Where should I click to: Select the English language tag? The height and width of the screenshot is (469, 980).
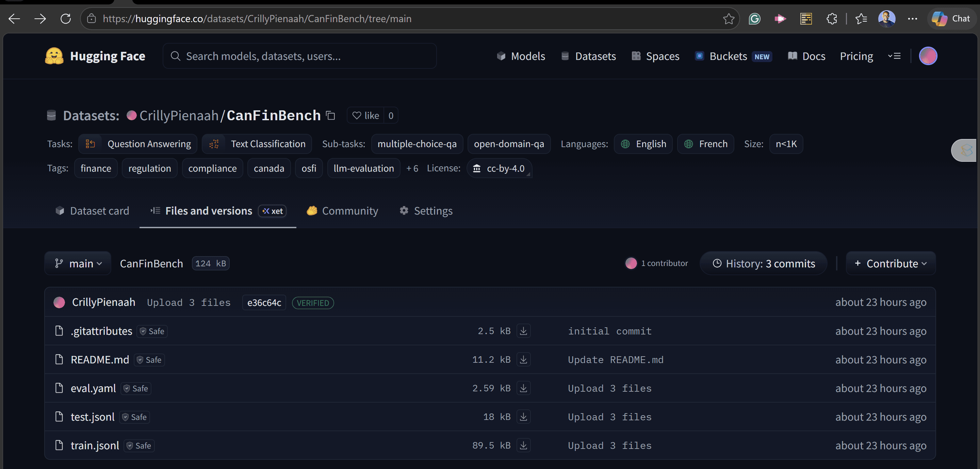click(x=643, y=144)
